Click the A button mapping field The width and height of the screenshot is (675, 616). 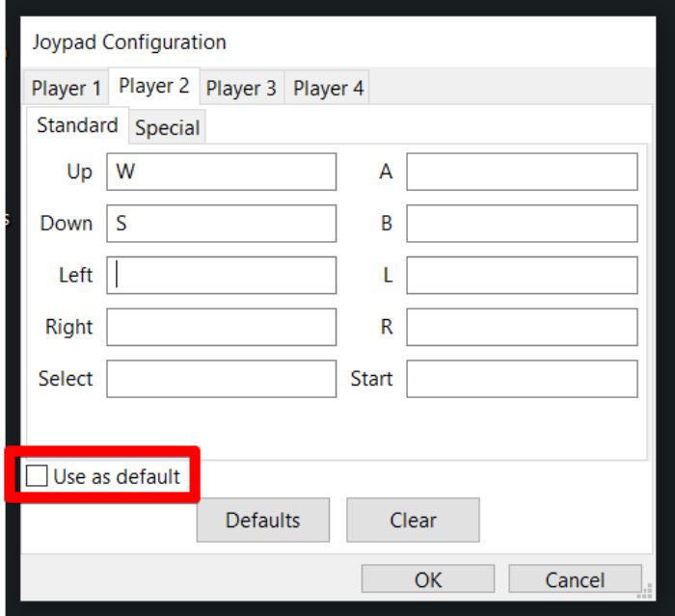tap(522, 172)
